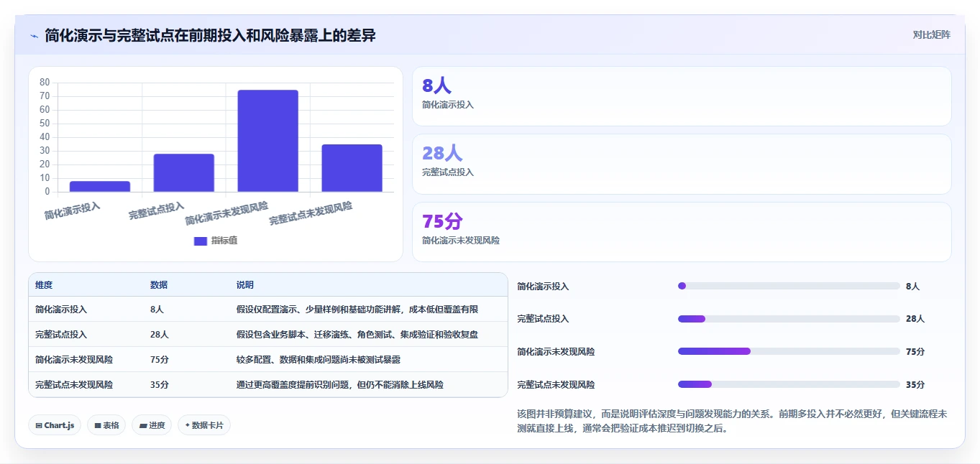Screen dimensions: 980x464
Task: Click 简化演示未发现风险 label under 75分 card
Action: 461,241
